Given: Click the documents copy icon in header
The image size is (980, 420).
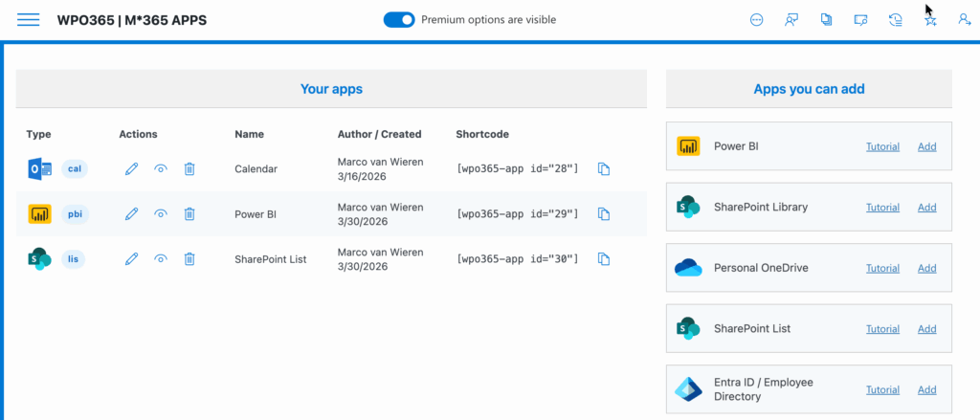Looking at the screenshot, I should point(826,20).
